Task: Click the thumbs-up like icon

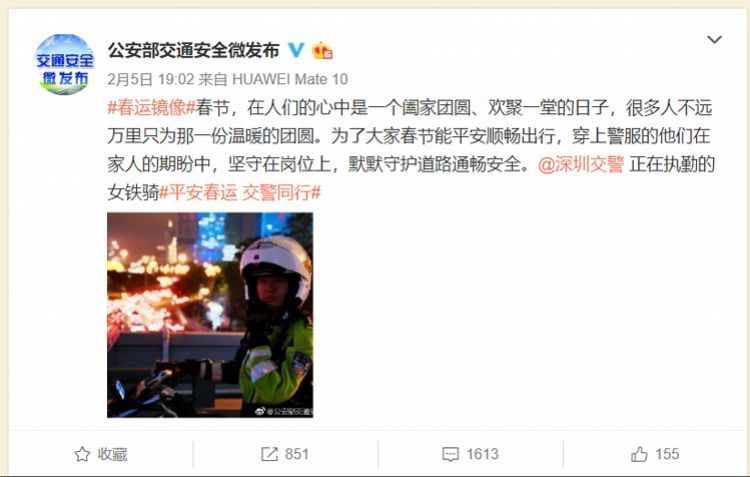Action: (x=639, y=454)
